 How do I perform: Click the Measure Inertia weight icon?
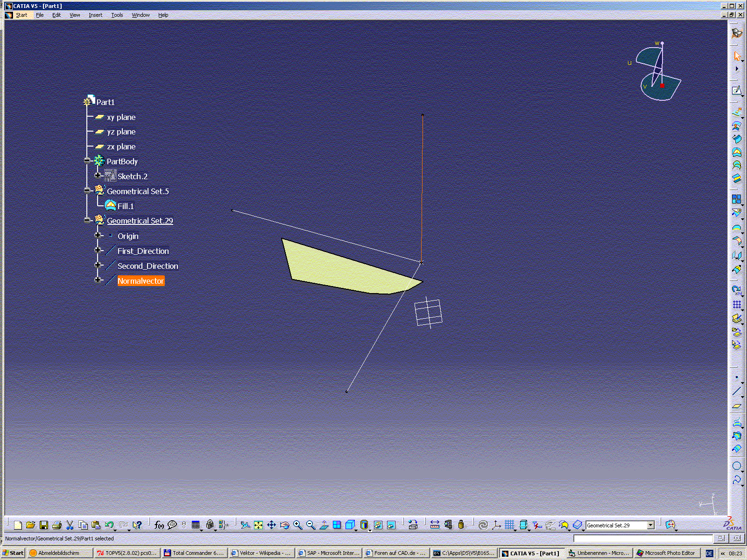point(461,525)
